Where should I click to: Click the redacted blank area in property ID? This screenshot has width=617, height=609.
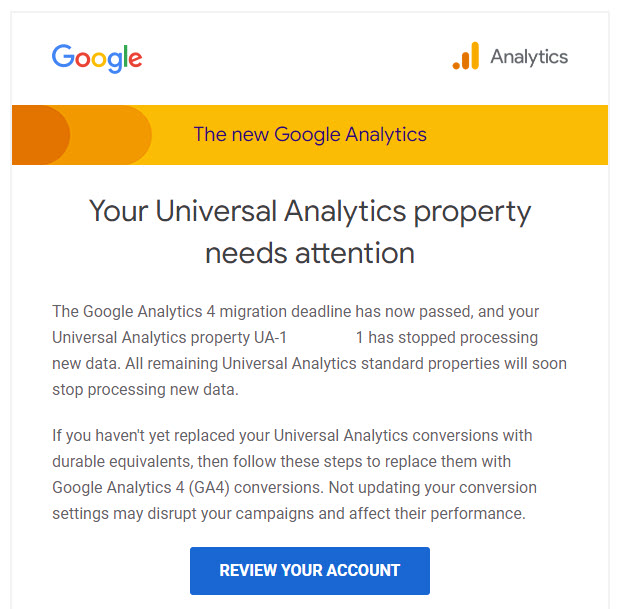[321, 338]
